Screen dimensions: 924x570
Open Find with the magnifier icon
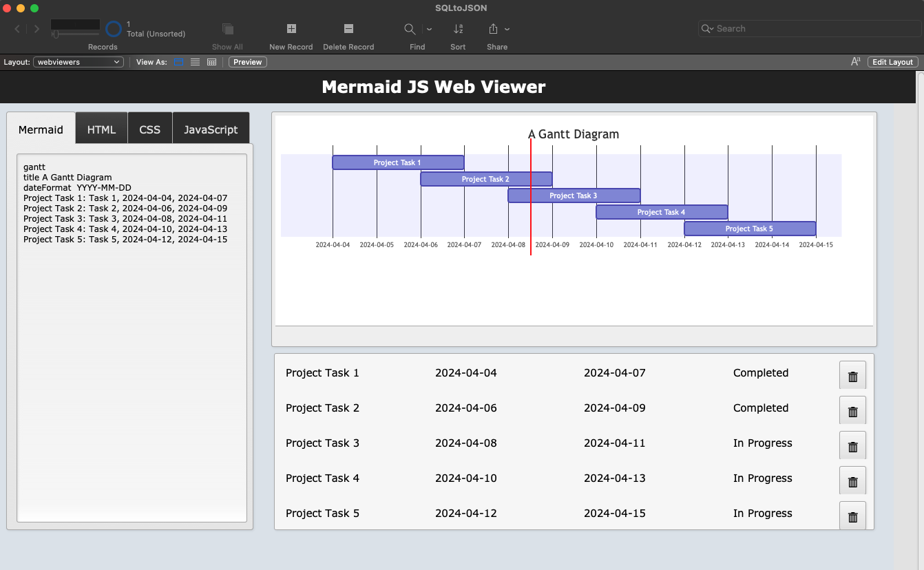coord(410,29)
